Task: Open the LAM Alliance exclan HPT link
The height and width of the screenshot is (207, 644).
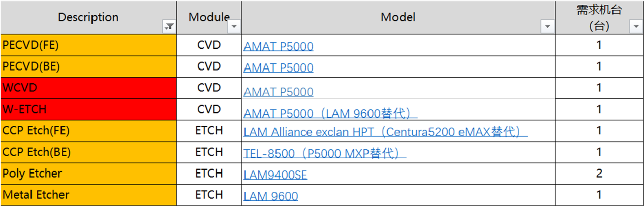Action: (x=385, y=132)
